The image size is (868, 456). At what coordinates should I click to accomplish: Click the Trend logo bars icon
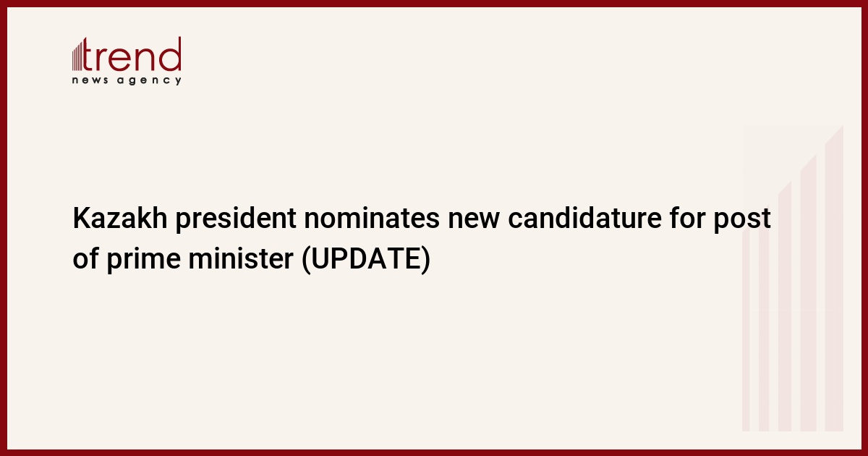tap(78, 56)
